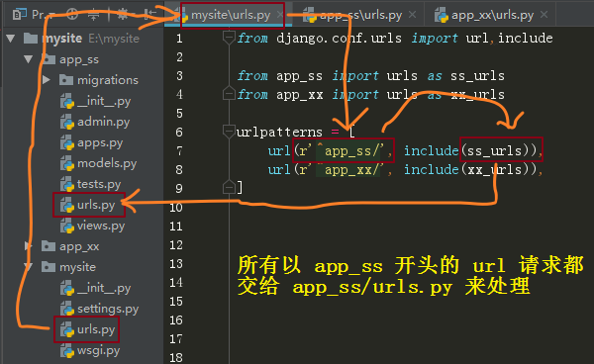Open __init__.py under app_ss
Screen dimensions: 594x364
[x=104, y=101]
